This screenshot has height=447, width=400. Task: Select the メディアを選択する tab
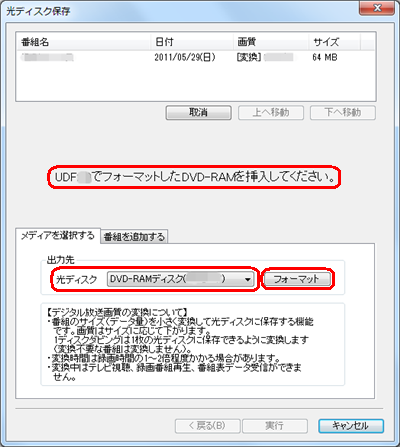tap(58, 236)
